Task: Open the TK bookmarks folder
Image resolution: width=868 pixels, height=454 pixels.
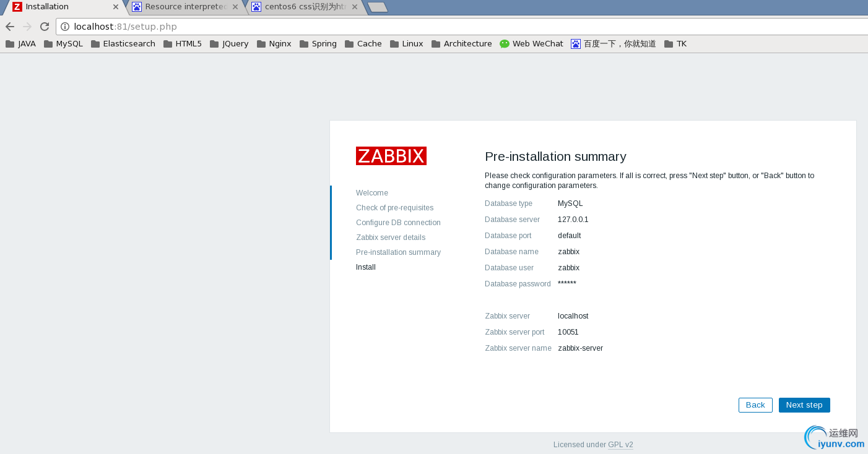Action: (x=675, y=44)
